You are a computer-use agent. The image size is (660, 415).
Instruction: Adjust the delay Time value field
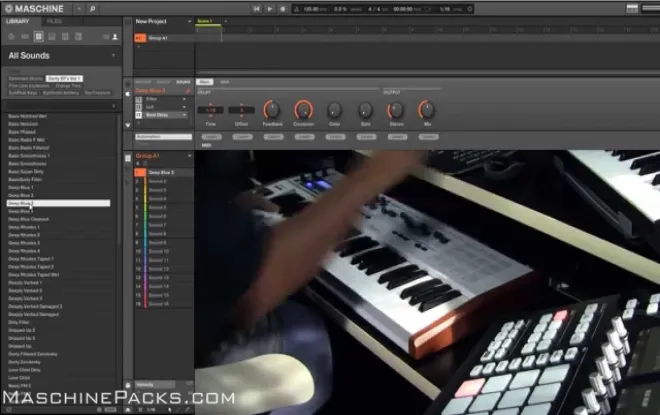click(210, 110)
